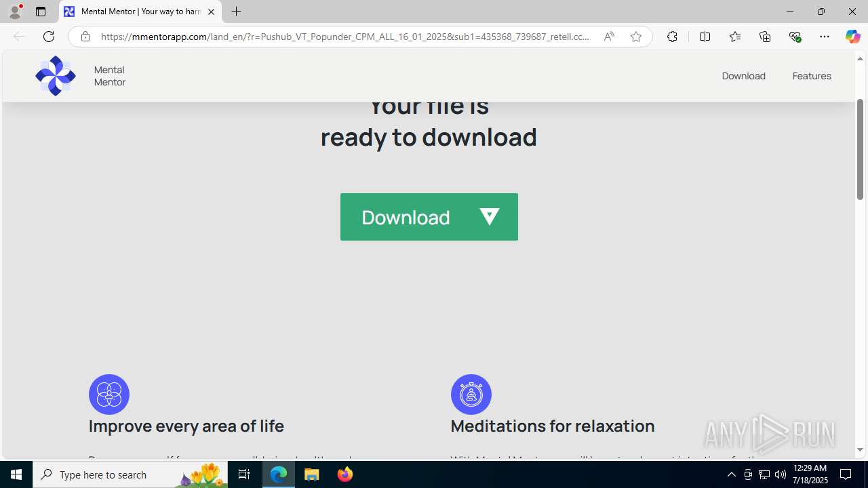Open Read aloud in address bar
The image size is (868, 488).
(x=609, y=37)
